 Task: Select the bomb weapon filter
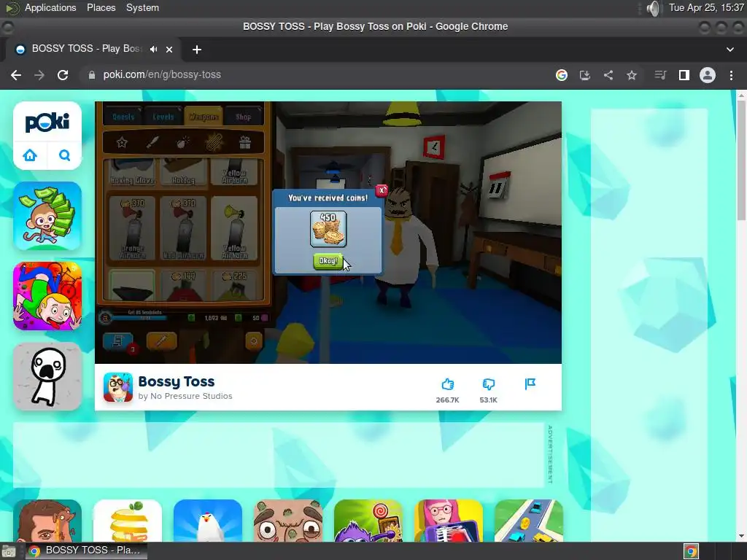pos(183,142)
